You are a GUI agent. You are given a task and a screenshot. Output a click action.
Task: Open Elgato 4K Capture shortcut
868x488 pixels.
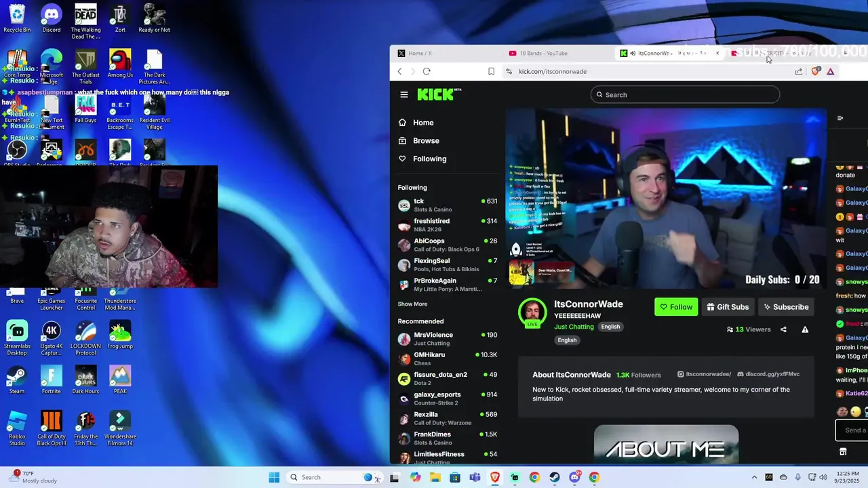52,338
